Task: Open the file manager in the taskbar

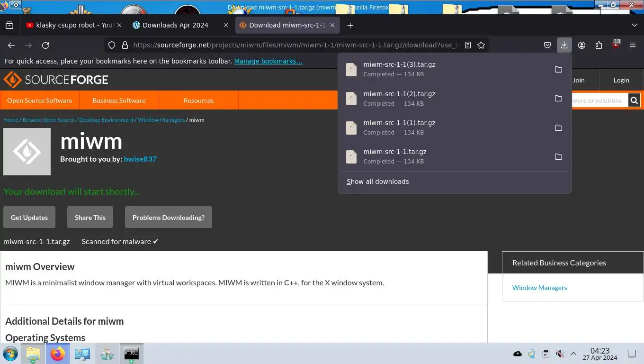Action: point(33,354)
